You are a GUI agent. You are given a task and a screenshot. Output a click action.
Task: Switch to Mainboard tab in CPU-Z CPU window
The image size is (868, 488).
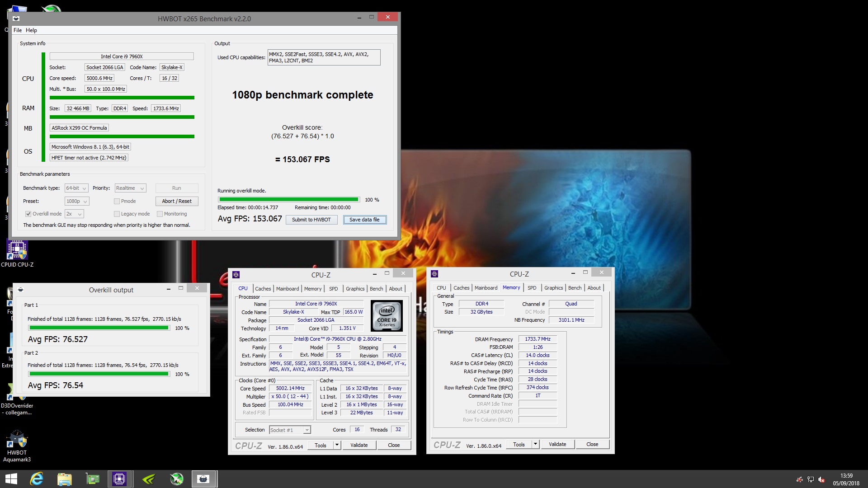pos(288,289)
